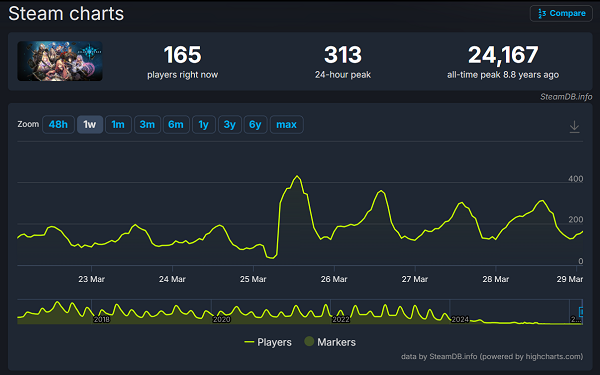Set chart zoom to 6m
Image resolution: width=600 pixels, height=375 pixels.
pyautogui.click(x=176, y=124)
